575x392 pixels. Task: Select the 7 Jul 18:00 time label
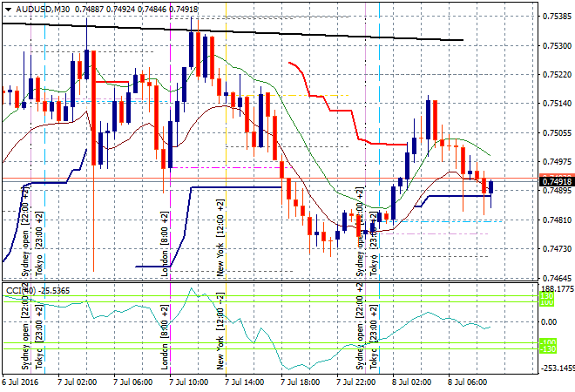299,382
